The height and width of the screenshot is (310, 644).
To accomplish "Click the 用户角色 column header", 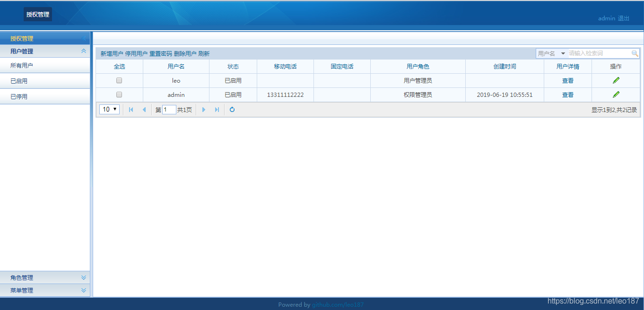I will (418, 67).
